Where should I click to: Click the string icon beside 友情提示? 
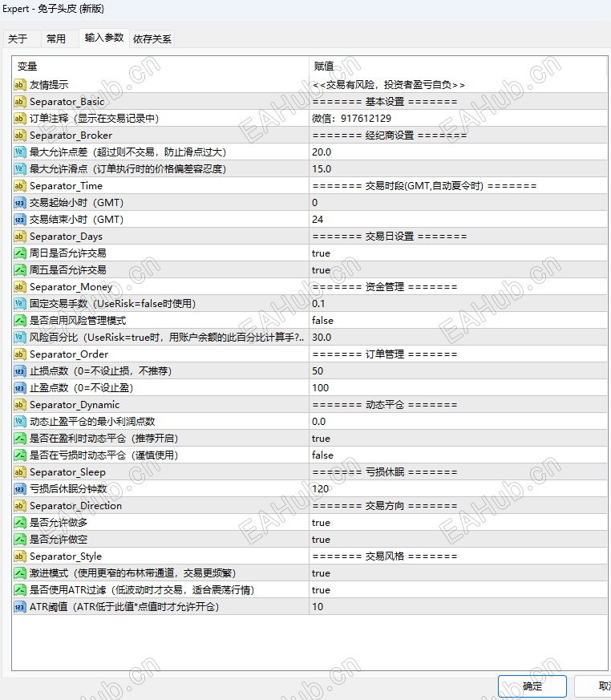pos(19,85)
